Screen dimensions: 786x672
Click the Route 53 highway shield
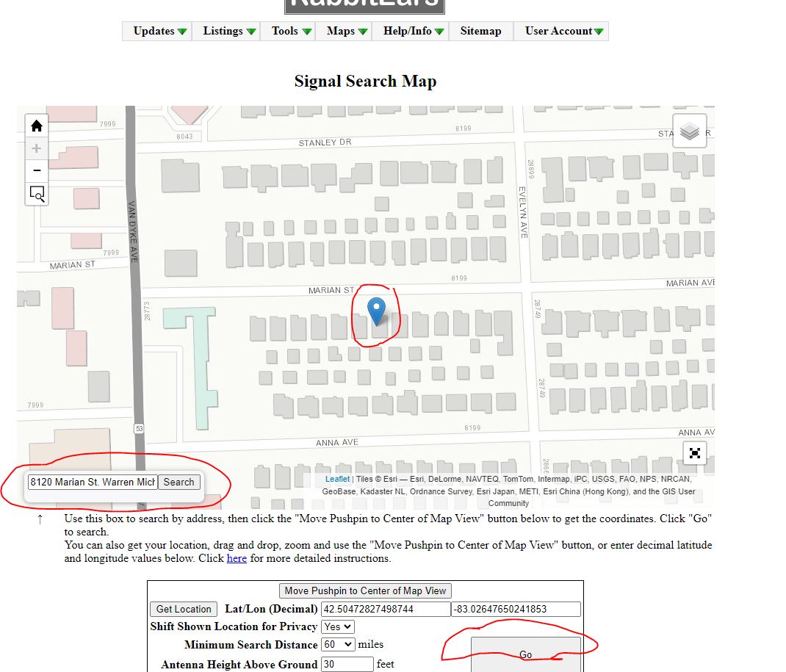138,427
